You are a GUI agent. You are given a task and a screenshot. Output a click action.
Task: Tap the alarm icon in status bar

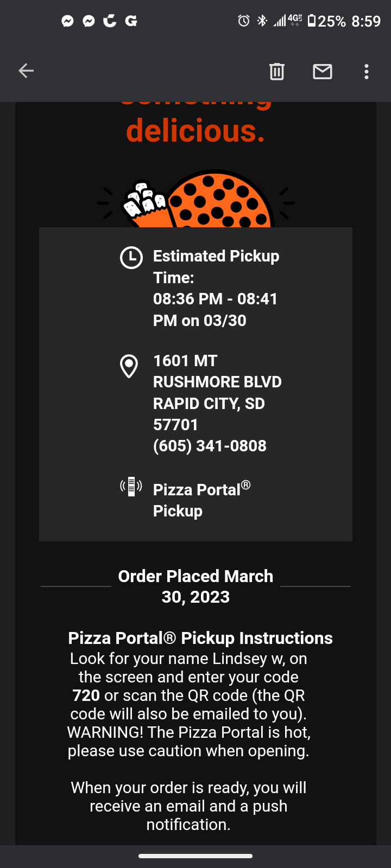(x=244, y=21)
